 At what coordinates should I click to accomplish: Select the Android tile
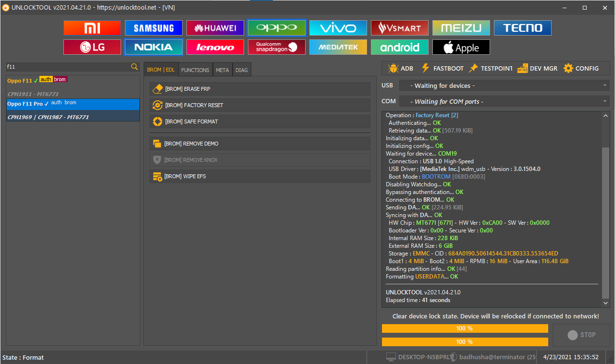(x=400, y=47)
